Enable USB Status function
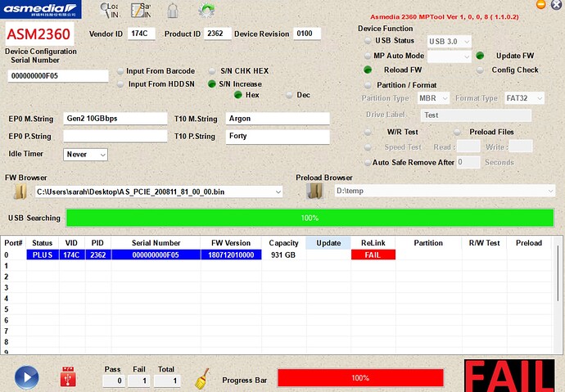The image size is (565, 392). tap(368, 41)
